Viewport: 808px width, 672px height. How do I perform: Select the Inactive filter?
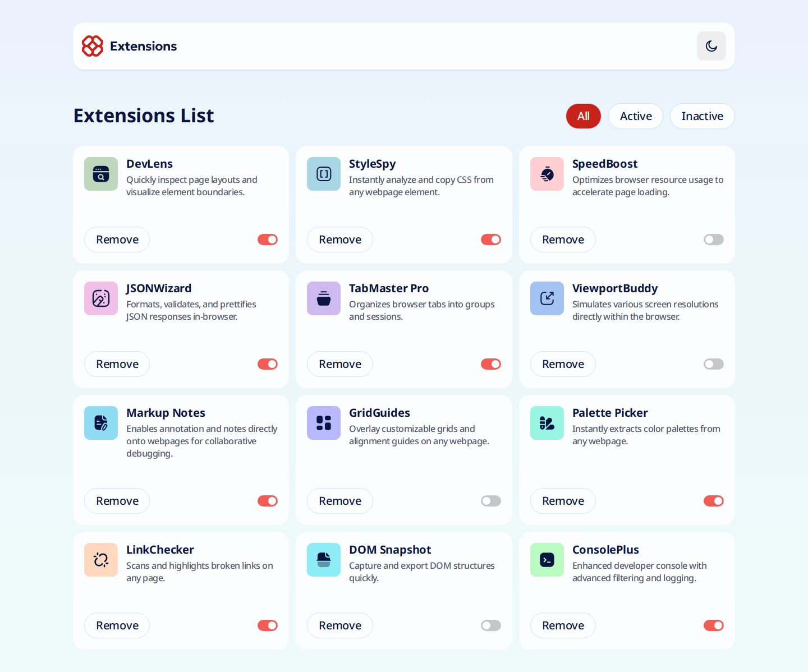703,116
